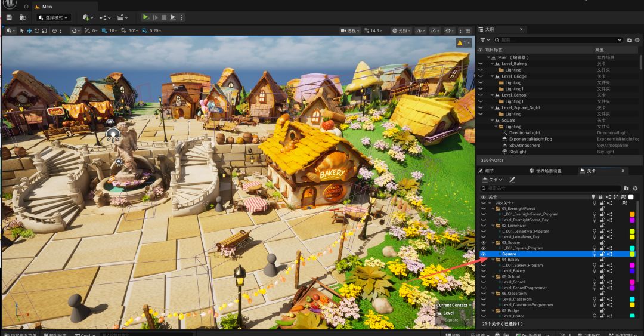Viewport: 644px width, 336px height.
Task: Collapse the Level_Bridge node in outliner
Action: click(x=492, y=76)
